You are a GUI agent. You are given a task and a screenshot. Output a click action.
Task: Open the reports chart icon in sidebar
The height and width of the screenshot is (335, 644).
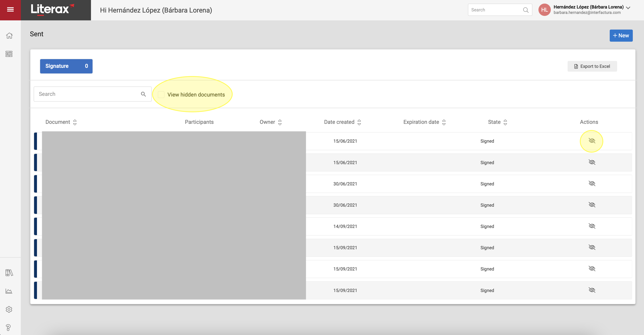[x=9, y=291]
